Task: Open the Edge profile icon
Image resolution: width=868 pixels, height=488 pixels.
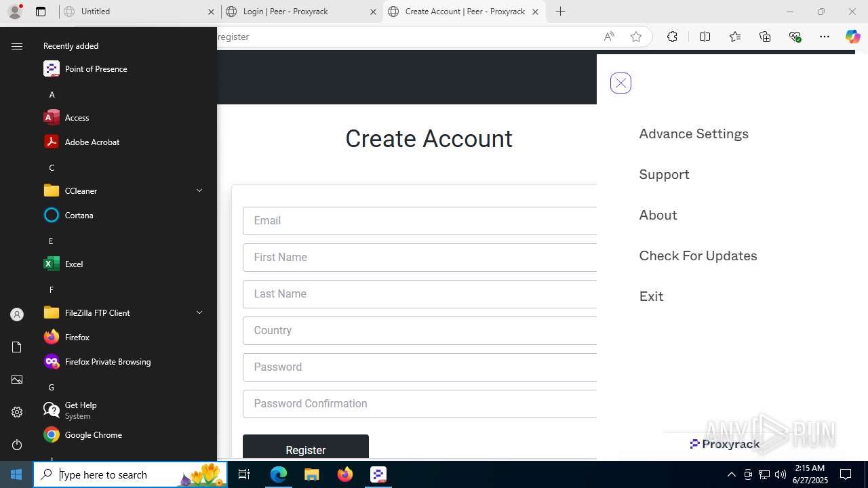Action: [x=14, y=12]
